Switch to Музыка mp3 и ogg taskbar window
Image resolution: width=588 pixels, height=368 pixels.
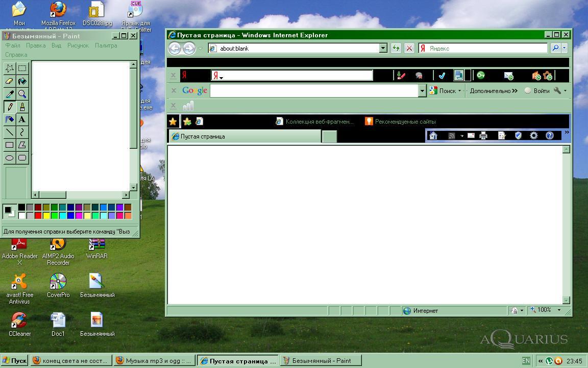tap(154, 361)
